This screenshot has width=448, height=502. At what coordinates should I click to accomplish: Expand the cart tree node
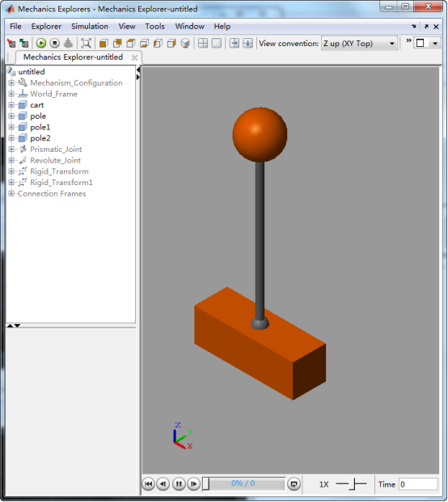click(11, 105)
